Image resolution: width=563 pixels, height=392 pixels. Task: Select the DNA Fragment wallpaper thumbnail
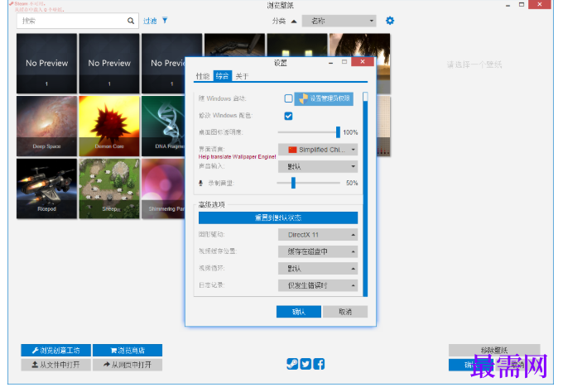[163, 126]
